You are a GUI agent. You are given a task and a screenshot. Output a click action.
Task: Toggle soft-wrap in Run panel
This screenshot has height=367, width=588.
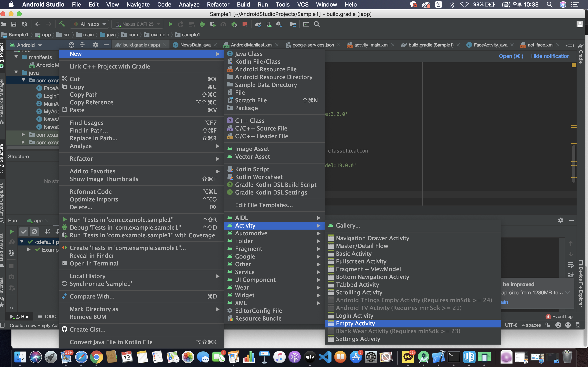point(571,265)
